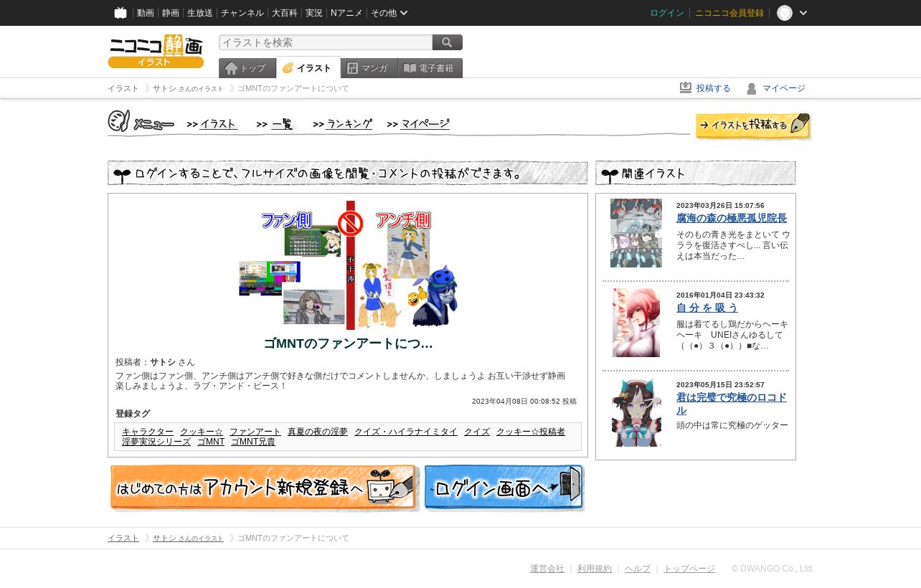Open uploader サトシ profile link
The image size is (921, 588).
[x=163, y=362]
